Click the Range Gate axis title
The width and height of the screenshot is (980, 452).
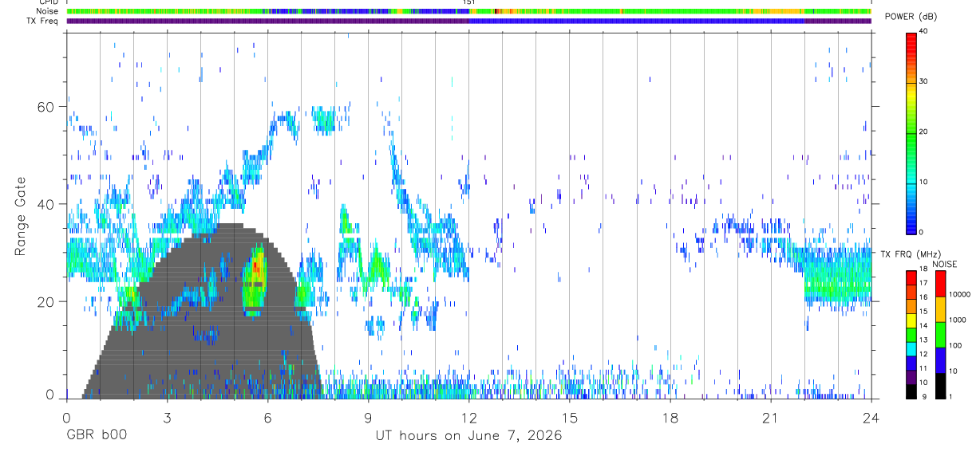20,216
